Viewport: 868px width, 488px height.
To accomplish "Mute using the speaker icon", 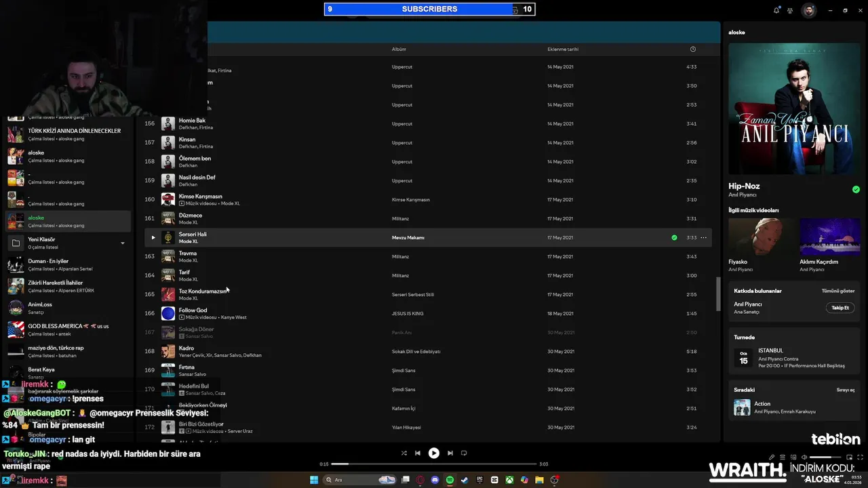I will (x=804, y=457).
